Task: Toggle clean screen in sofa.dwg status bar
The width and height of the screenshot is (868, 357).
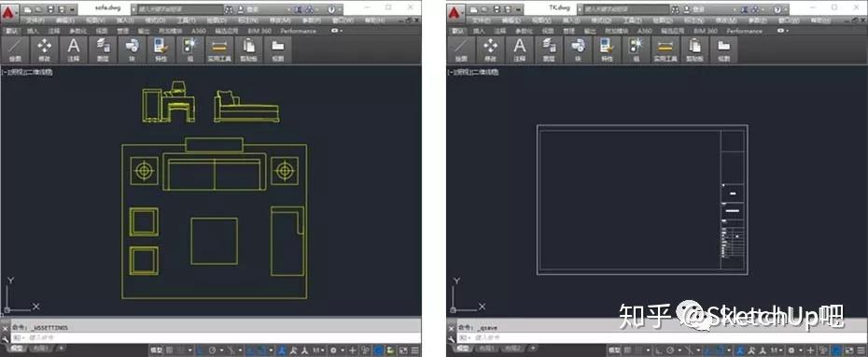Action: [403, 350]
